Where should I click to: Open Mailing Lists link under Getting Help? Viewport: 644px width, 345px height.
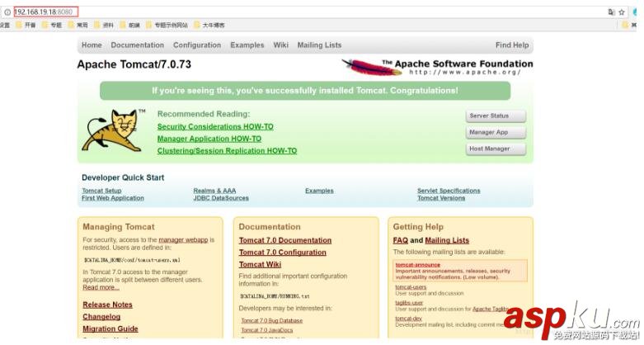coord(447,240)
